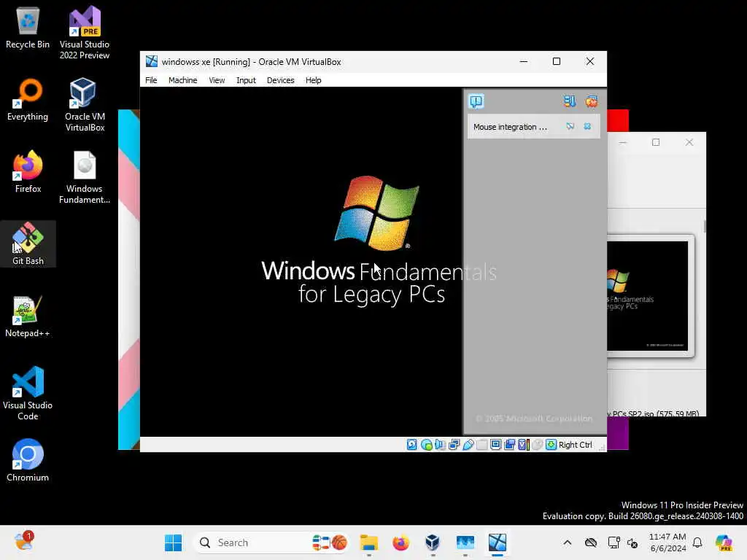Viewport: 747px width, 560px height.
Task: Click the display indicator in status bar
Action: point(495,444)
